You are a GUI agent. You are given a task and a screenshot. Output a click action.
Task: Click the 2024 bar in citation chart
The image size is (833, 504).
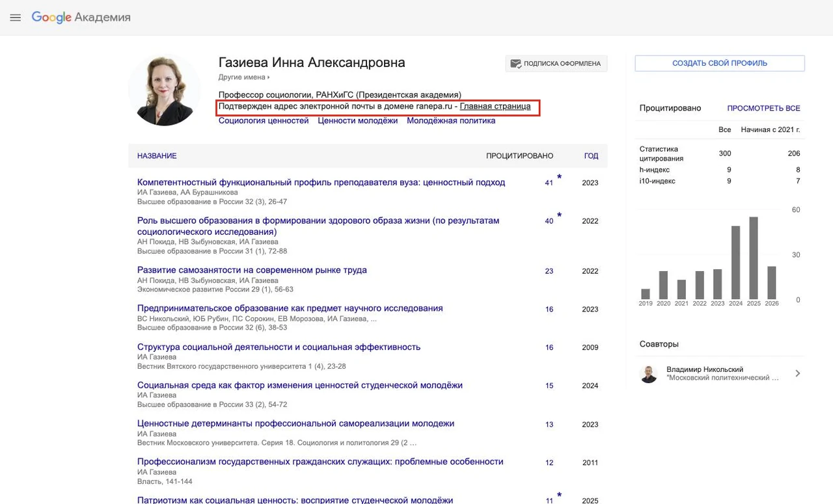click(735, 262)
